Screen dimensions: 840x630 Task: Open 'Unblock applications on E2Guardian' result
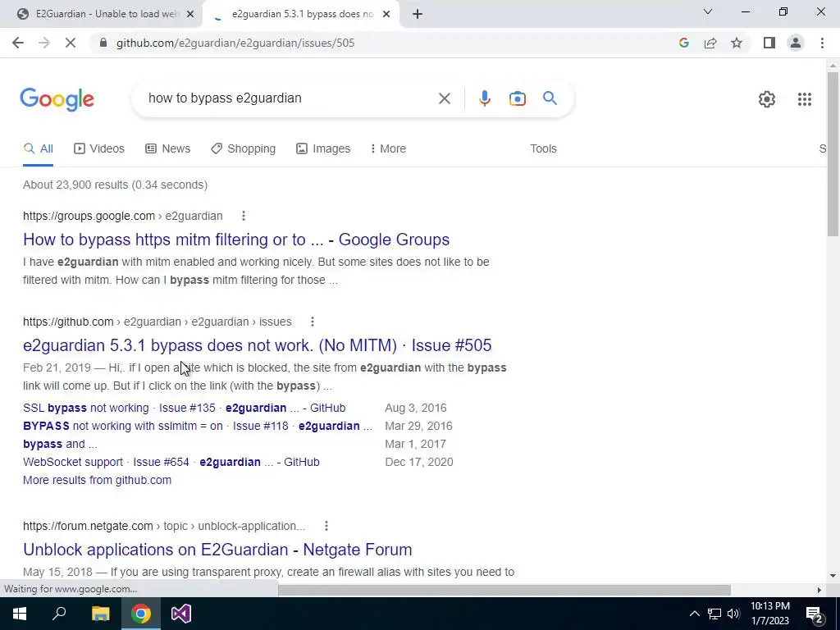[x=217, y=550]
